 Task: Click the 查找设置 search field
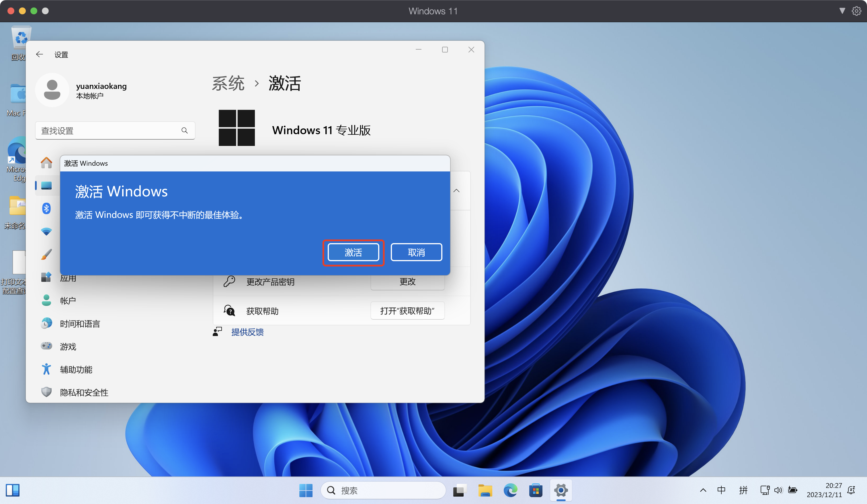click(115, 130)
